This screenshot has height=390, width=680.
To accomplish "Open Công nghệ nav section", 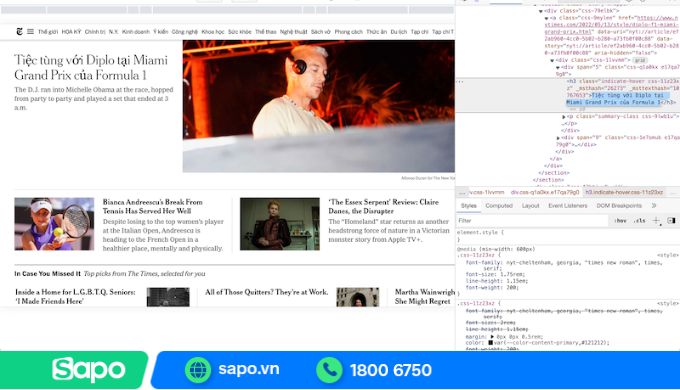I will click(185, 32).
